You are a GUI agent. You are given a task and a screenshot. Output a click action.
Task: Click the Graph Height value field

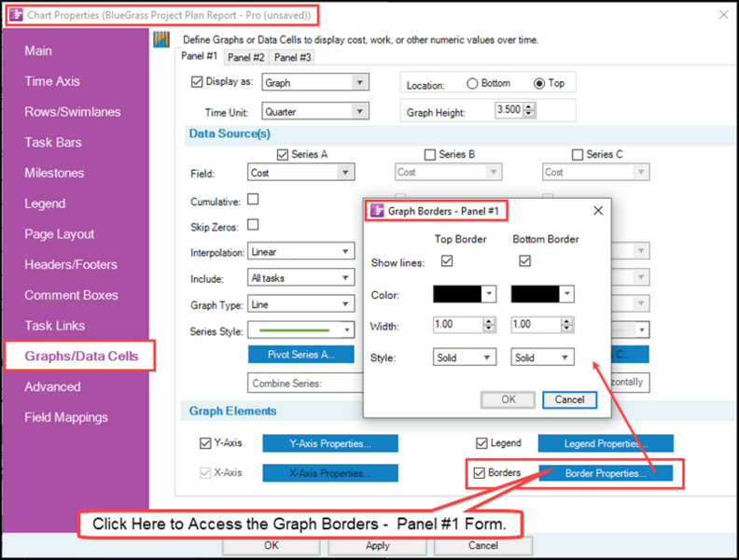509,110
